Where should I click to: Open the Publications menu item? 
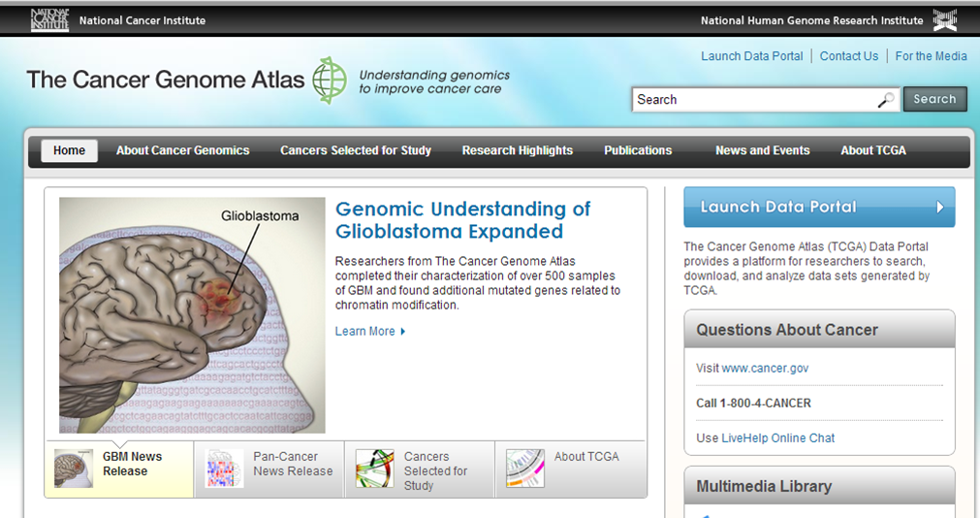tap(638, 150)
